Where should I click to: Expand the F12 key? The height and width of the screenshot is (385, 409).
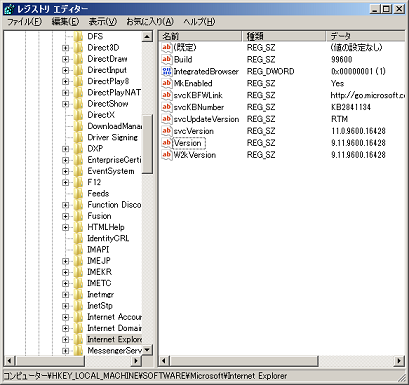pos(66,182)
